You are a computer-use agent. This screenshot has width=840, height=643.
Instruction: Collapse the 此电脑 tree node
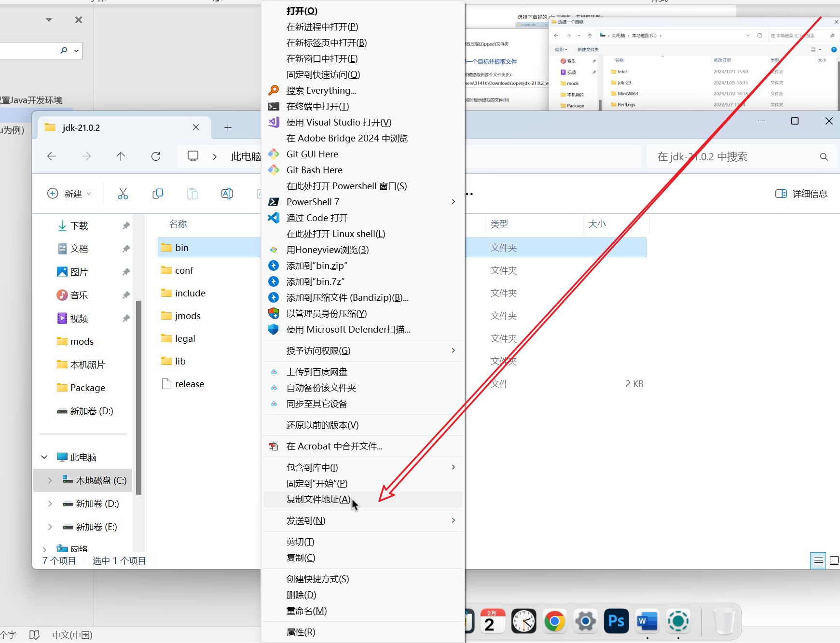point(44,457)
